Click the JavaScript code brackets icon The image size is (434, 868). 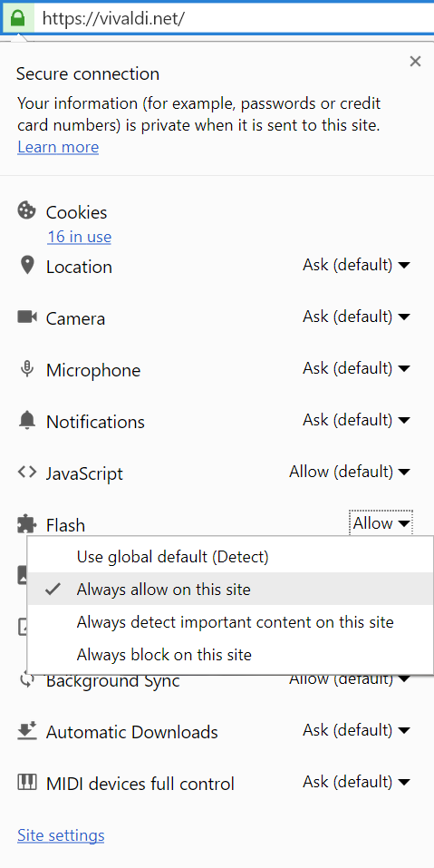tap(26, 473)
